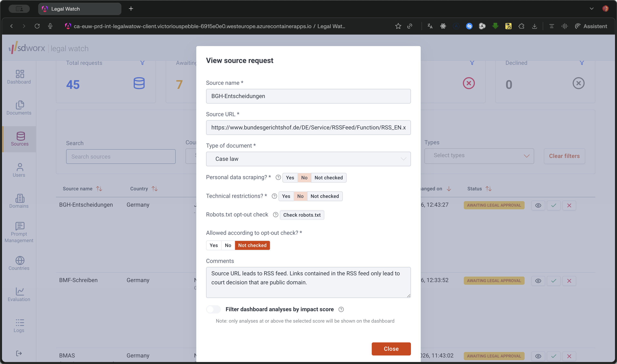Click the red decline X for BMF-Schreiben
The image size is (617, 364).
(x=569, y=281)
